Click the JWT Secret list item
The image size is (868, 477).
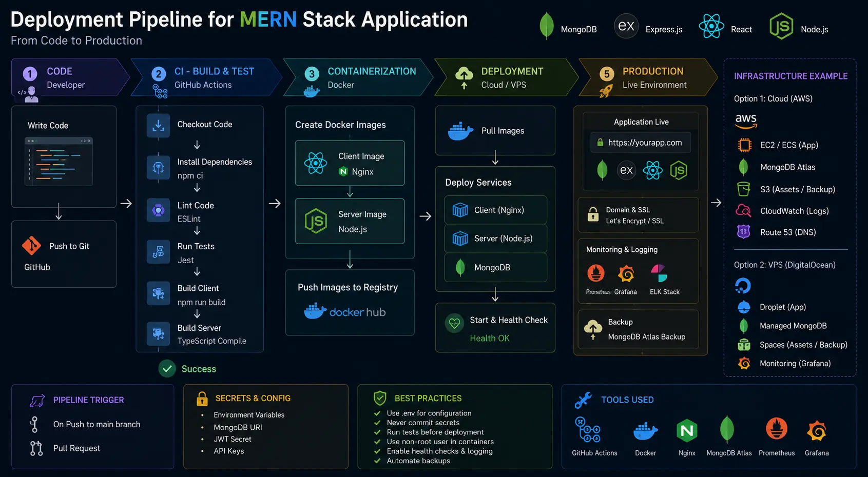click(233, 439)
